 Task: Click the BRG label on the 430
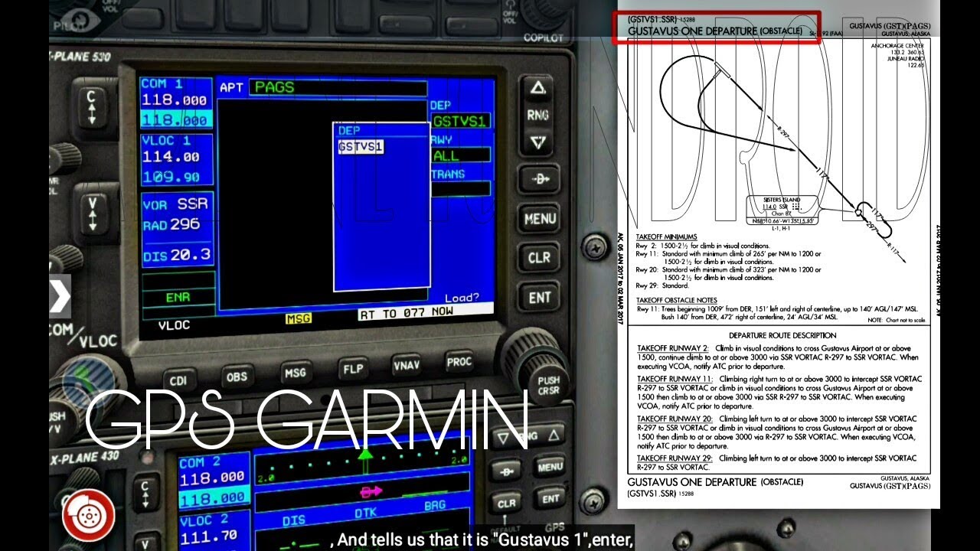click(x=435, y=506)
